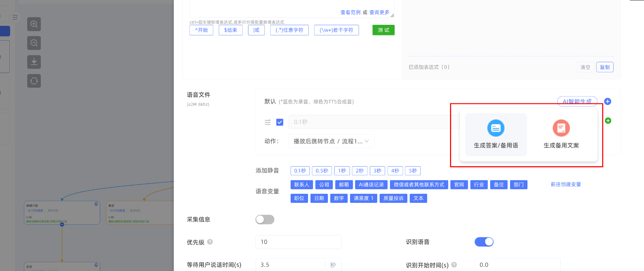The height and width of the screenshot is (271, 644).
Task: Click the blue plus icon beside AI智能生成
Action: [x=607, y=101]
